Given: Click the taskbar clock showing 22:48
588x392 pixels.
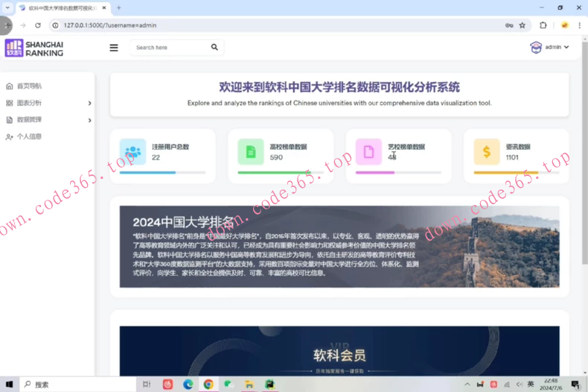Looking at the screenshot, I should pyautogui.click(x=551, y=384).
